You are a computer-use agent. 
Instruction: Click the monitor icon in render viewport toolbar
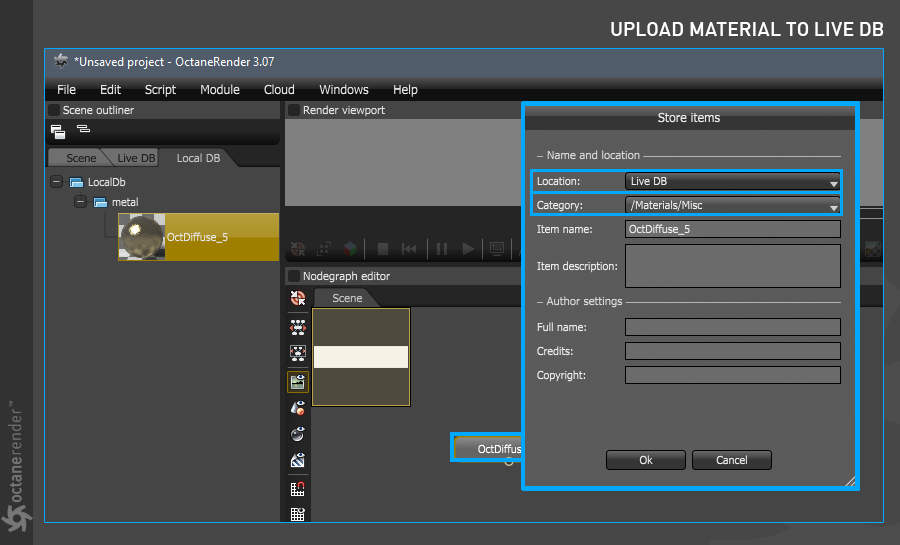click(x=497, y=249)
